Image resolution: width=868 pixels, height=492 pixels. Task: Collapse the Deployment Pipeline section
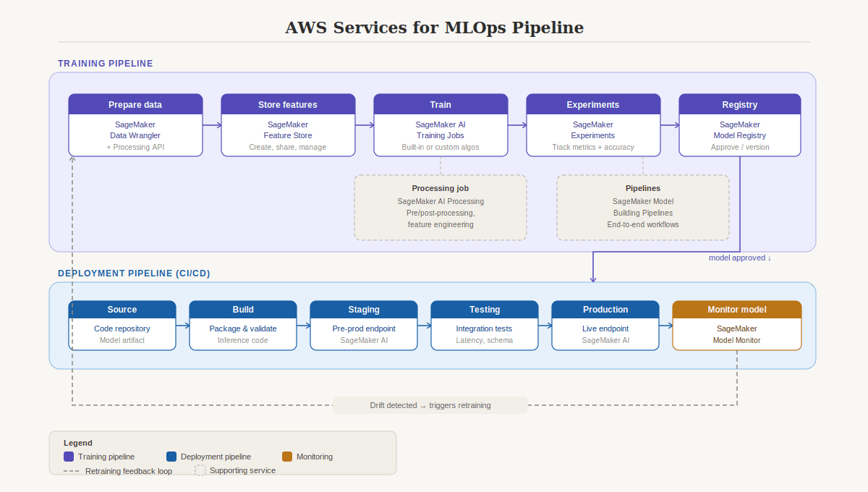click(x=134, y=273)
